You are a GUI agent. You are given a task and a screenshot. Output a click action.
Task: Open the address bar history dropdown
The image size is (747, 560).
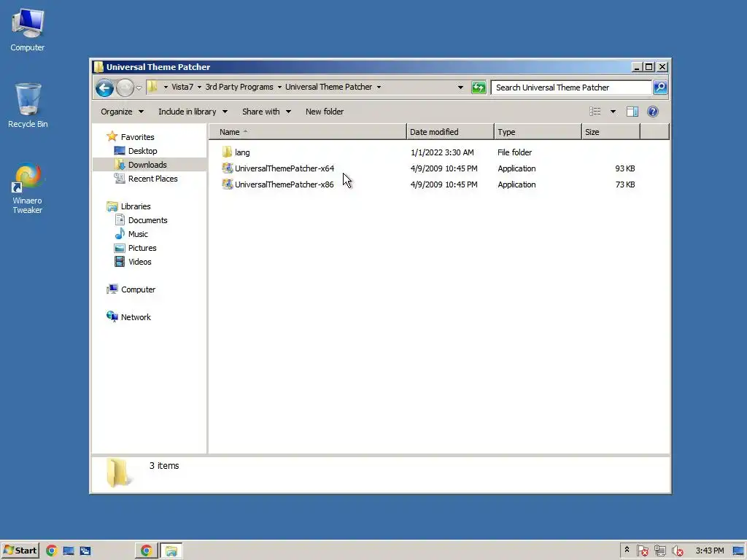[x=460, y=87]
